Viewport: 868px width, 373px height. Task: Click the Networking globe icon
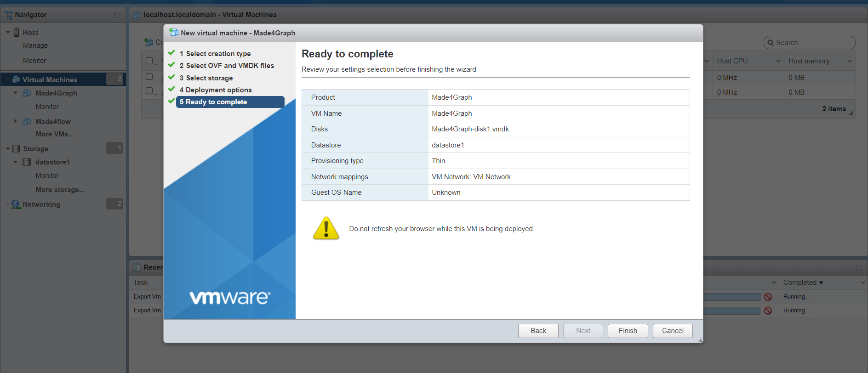point(16,204)
